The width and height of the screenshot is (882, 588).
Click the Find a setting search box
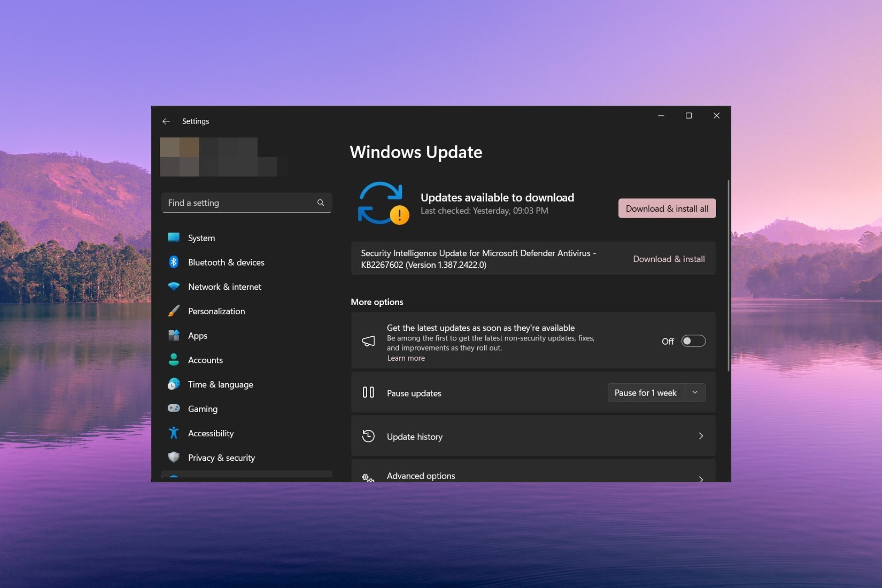click(x=247, y=203)
